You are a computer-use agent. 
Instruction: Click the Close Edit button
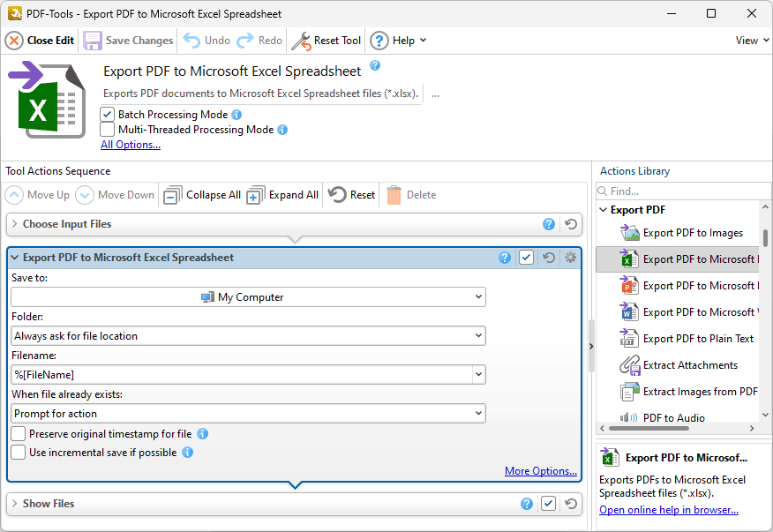click(x=40, y=41)
